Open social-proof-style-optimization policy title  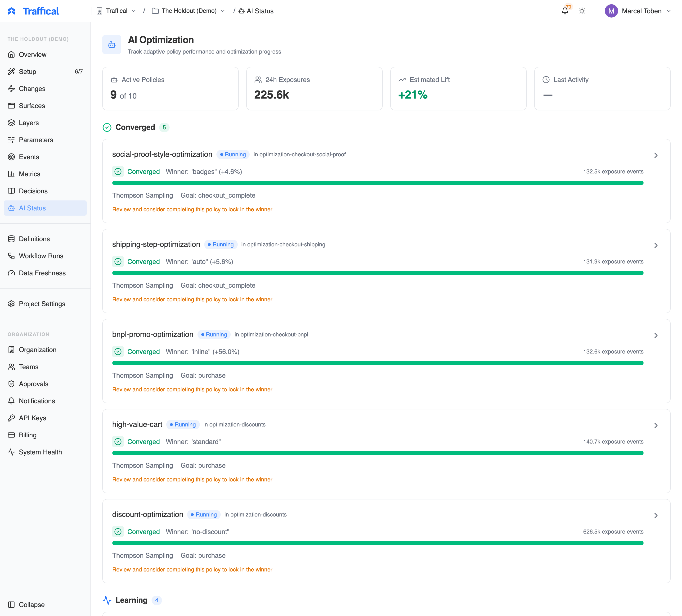click(162, 154)
